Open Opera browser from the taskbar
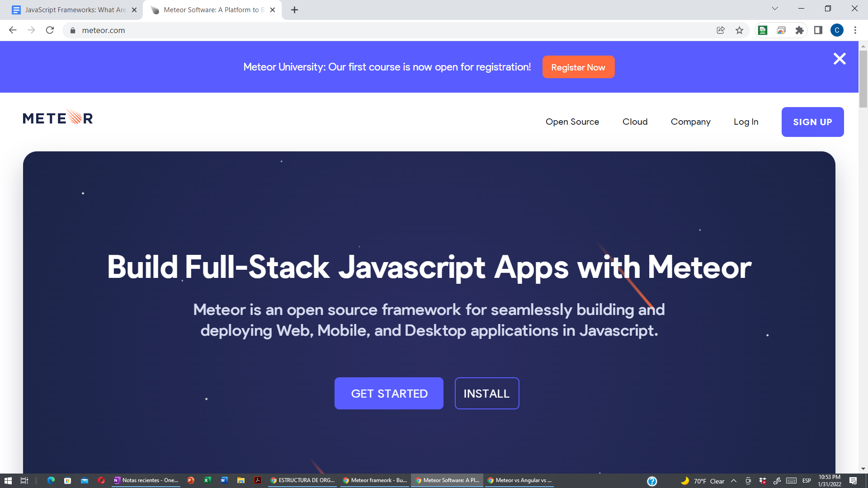Viewport: 868px width, 488px height. [x=101, y=480]
